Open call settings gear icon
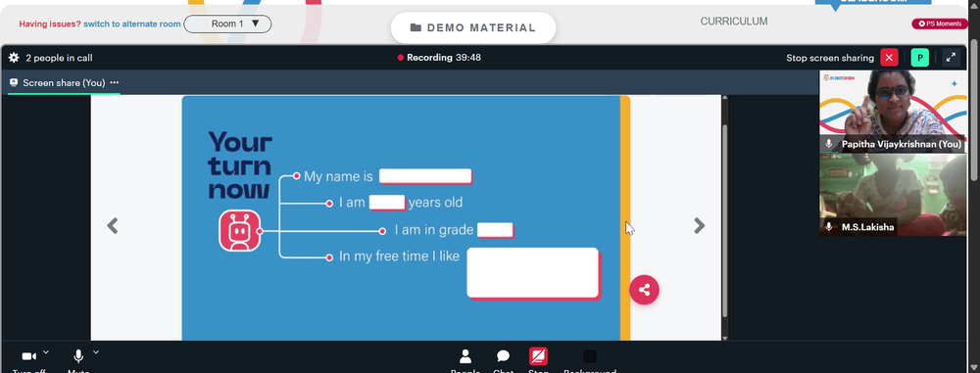The image size is (980, 373). tap(14, 58)
